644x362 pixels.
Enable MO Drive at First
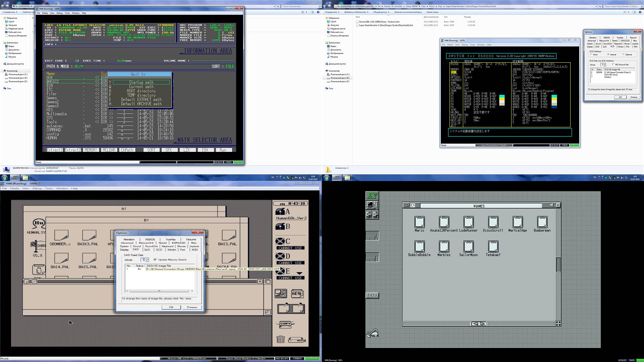[x=613, y=64]
